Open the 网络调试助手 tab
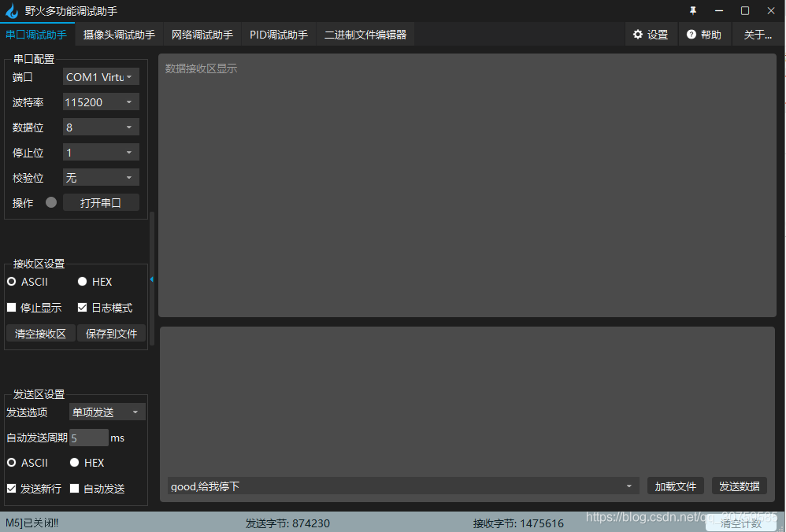786x532 pixels. tap(202, 35)
